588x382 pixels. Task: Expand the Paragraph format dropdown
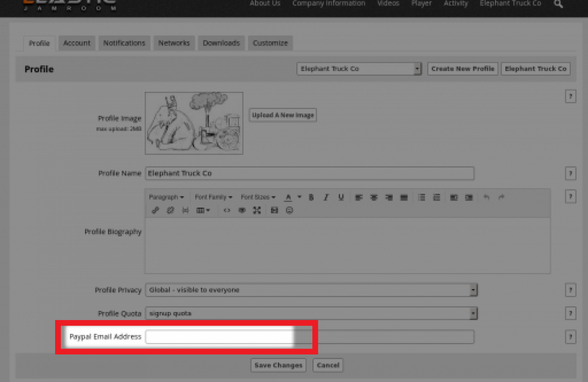(x=166, y=197)
